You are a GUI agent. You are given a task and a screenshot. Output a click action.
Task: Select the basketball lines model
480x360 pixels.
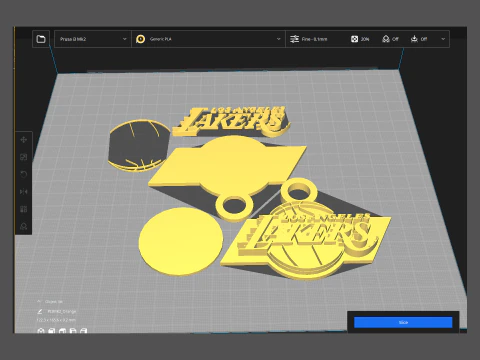139,146
